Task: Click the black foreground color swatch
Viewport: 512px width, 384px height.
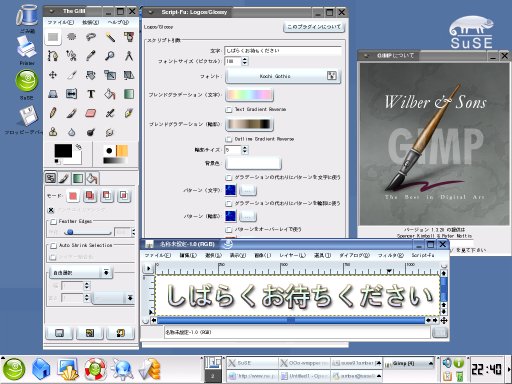Action: point(63,151)
